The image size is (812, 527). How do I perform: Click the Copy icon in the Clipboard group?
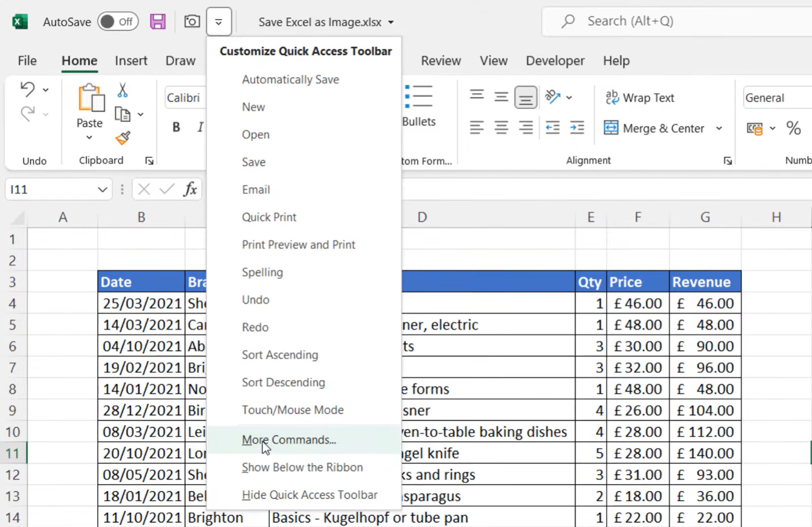pos(123,114)
